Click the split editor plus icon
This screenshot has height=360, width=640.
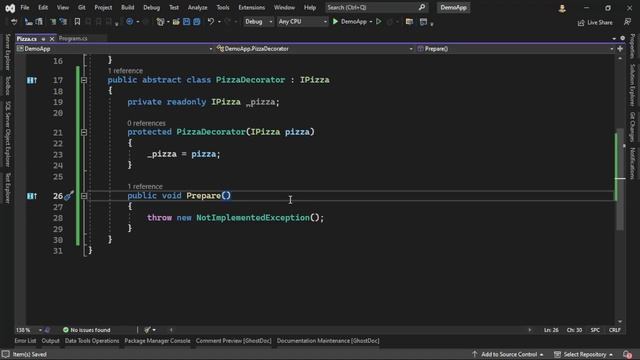(620, 49)
